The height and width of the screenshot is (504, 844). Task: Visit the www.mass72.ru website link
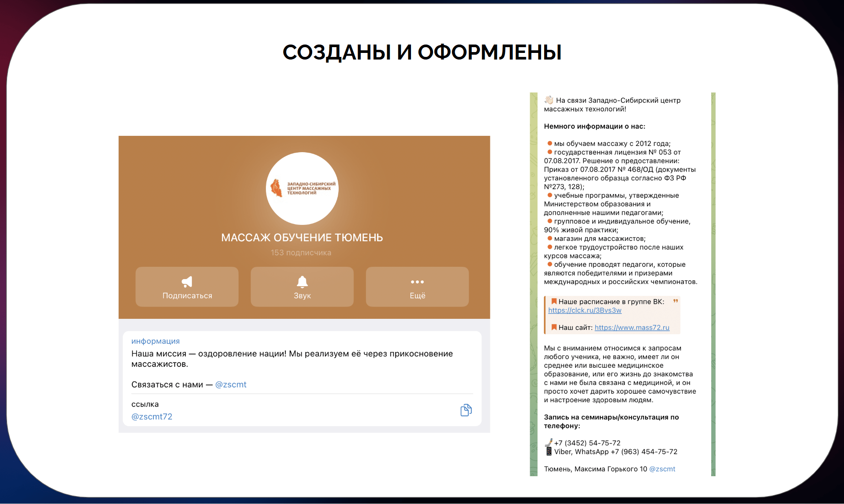632,328
